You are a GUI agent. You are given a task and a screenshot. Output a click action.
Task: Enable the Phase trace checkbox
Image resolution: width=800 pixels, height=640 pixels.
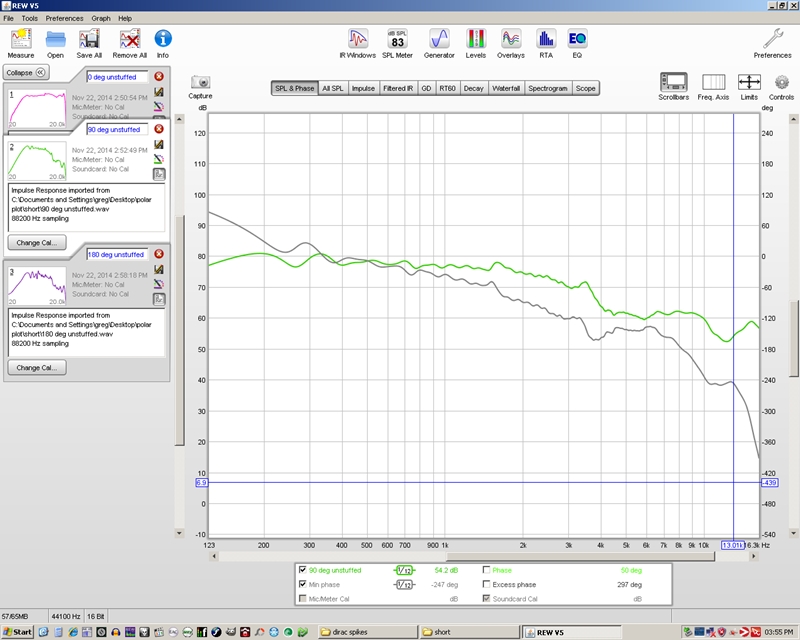[486, 570]
